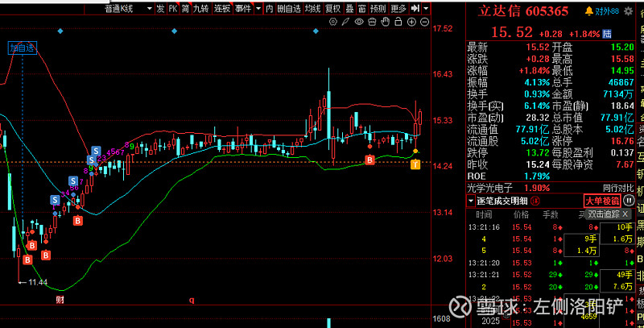The height and width of the screenshot is (328, 644).
Task: Select the 13:21:20 transaction row
Action: point(551,263)
